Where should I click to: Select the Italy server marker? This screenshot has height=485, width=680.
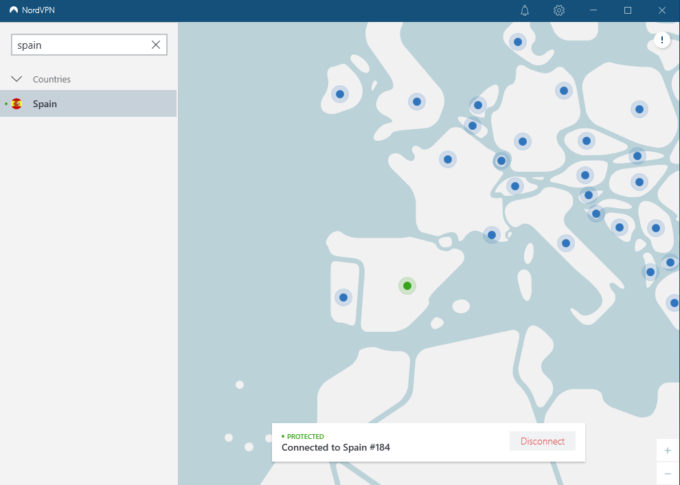pos(566,243)
